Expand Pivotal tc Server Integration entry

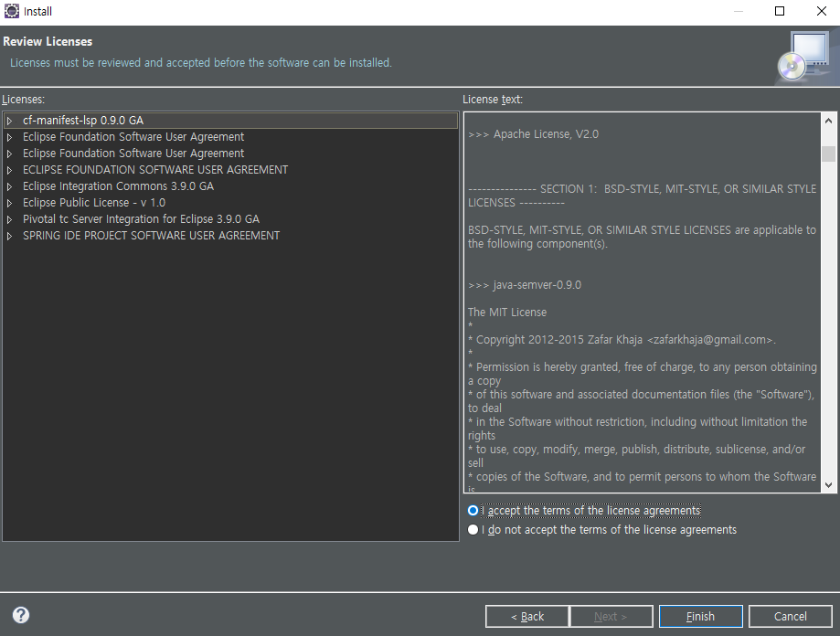[x=9, y=219]
